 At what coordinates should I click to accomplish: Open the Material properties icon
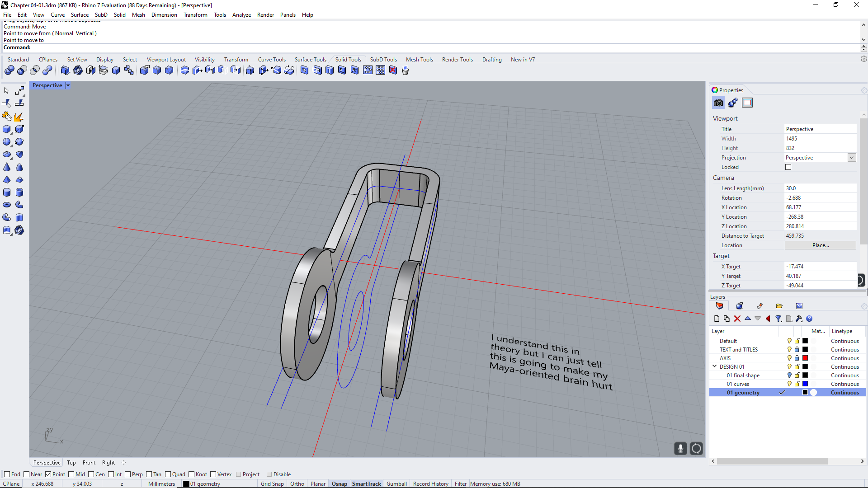click(x=733, y=103)
